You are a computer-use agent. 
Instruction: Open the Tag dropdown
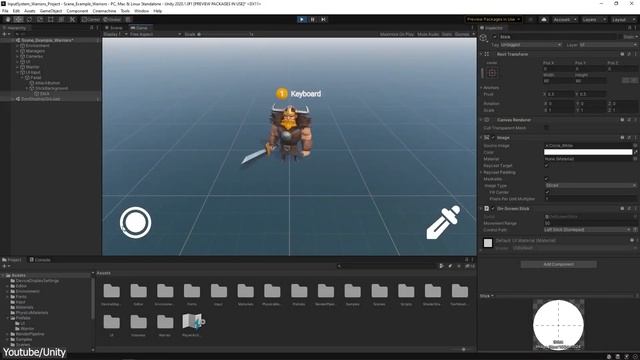[531, 44]
